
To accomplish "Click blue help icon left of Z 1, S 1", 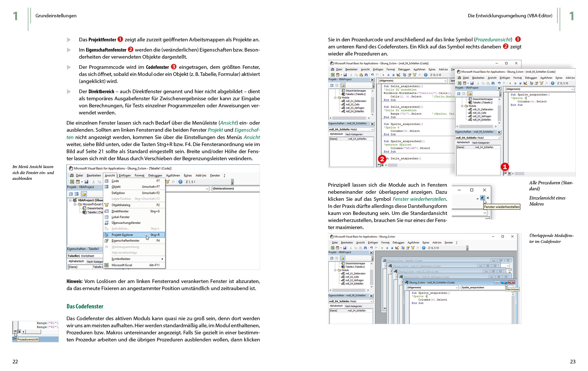I will (180, 182).
